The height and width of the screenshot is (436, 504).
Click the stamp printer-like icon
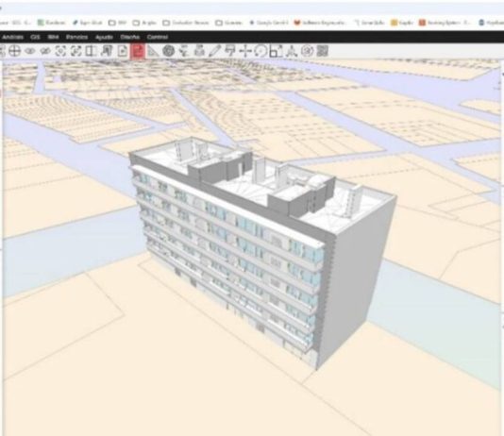pos(199,51)
